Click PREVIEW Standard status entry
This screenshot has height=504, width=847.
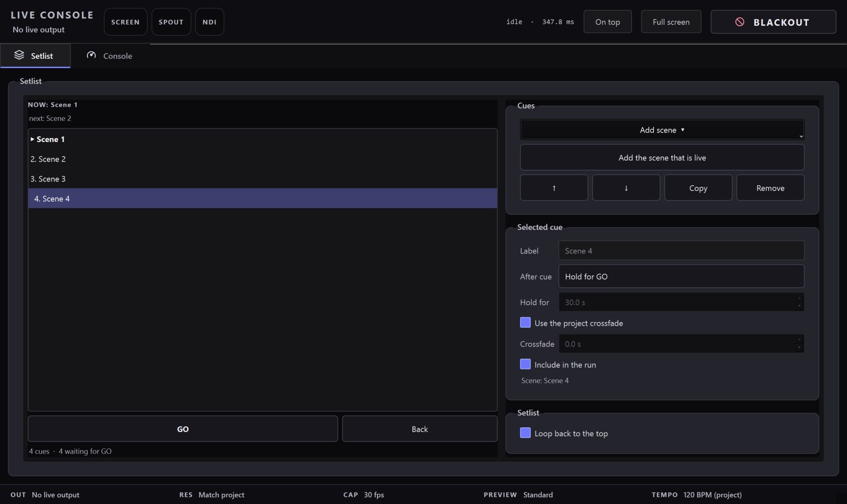[x=518, y=495]
